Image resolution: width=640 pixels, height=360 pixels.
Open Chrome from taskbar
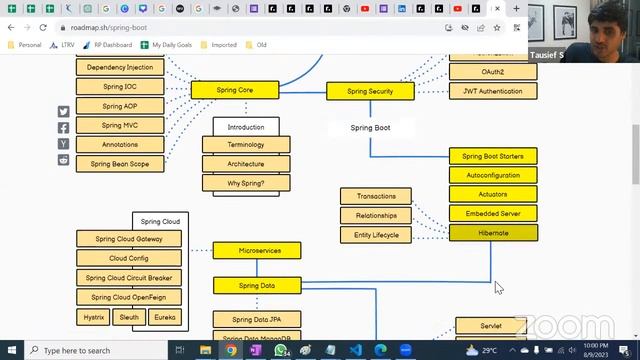click(231, 350)
